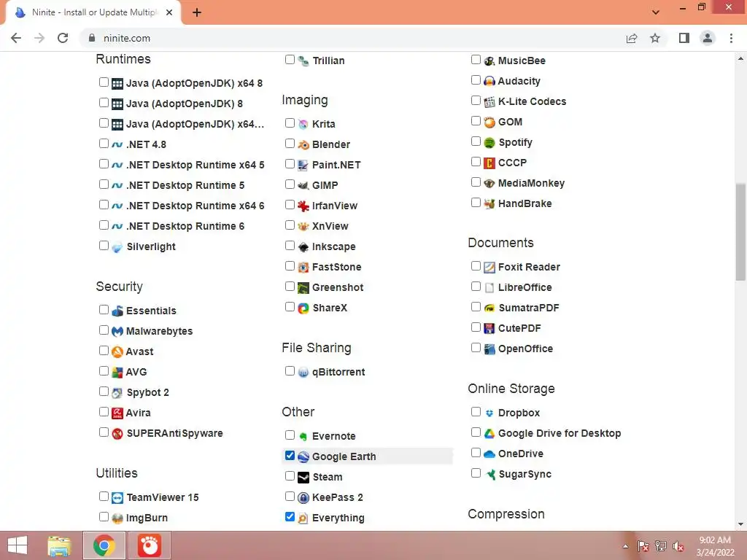This screenshot has width=747, height=560.
Task: Reload the ninite.com page
Action: [x=63, y=38]
